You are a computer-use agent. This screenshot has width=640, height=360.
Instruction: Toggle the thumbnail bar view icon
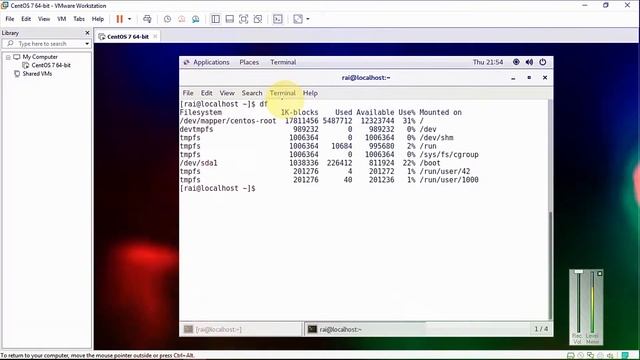[x=230, y=19]
